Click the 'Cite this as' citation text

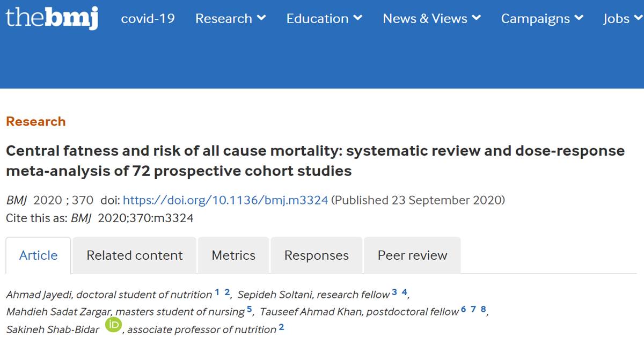tap(100, 218)
